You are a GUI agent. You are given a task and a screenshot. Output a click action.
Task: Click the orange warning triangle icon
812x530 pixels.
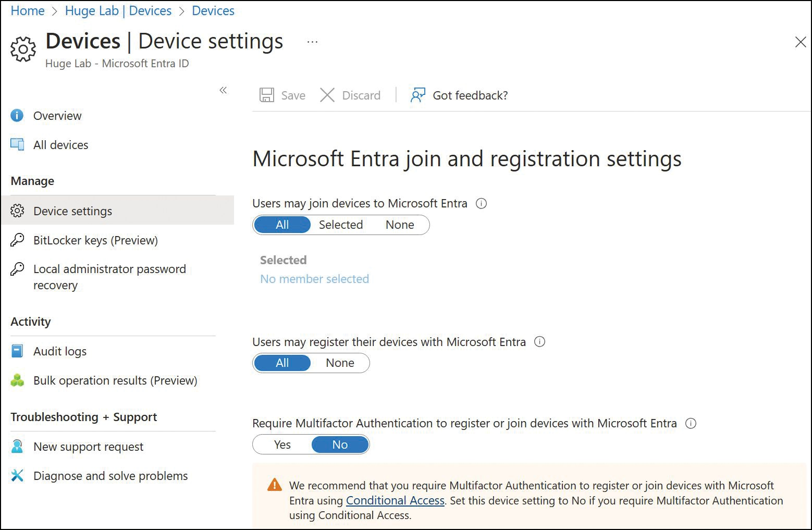274,485
